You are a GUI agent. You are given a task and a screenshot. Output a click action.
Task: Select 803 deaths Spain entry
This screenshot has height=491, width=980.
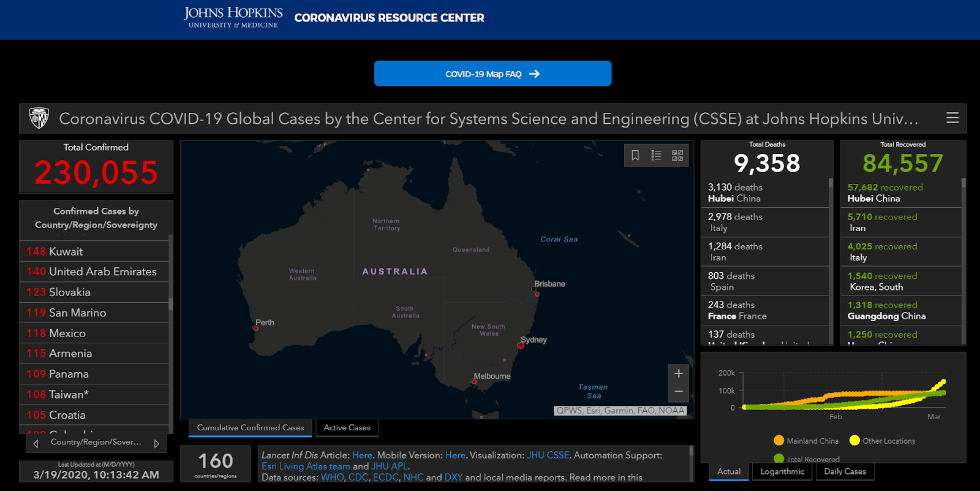pyautogui.click(x=764, y=281)
